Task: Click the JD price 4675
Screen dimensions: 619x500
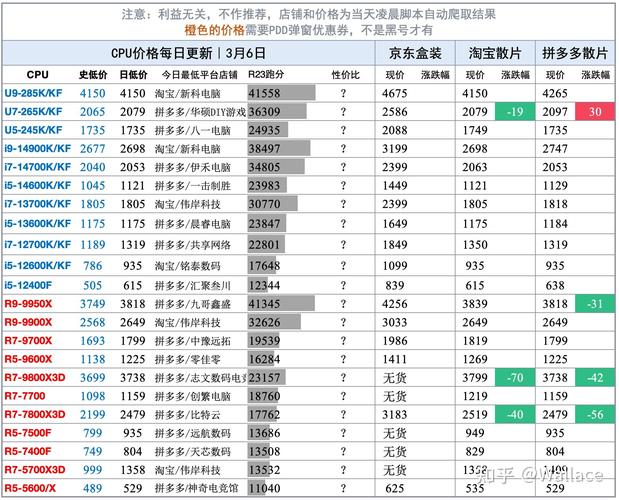Action: tap(395, 94)
